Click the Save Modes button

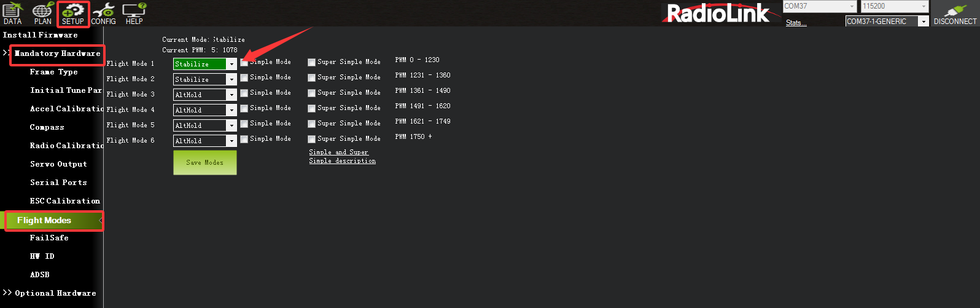(204, 163)
